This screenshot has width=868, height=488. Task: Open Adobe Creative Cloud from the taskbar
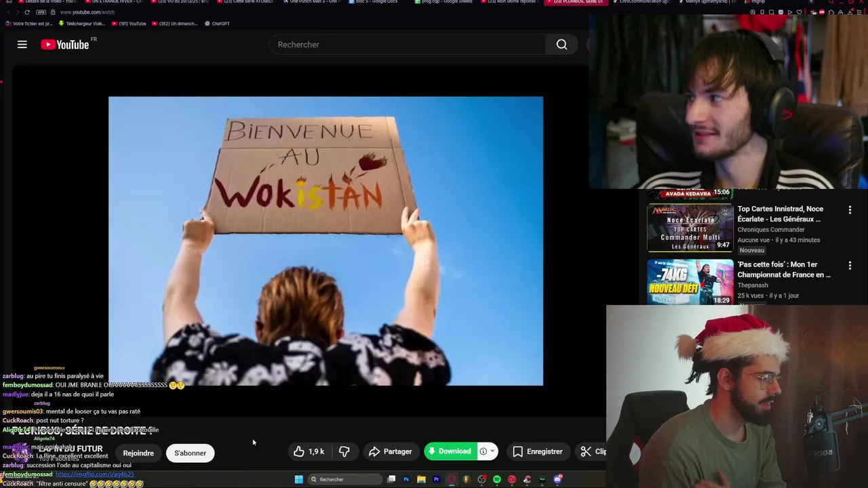(x=512, y=479)
